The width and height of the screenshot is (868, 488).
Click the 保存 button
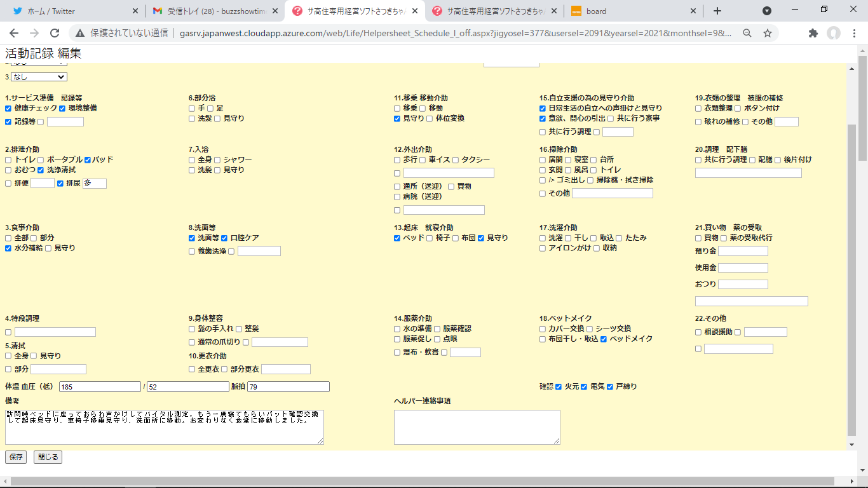[x=16, y=457]
